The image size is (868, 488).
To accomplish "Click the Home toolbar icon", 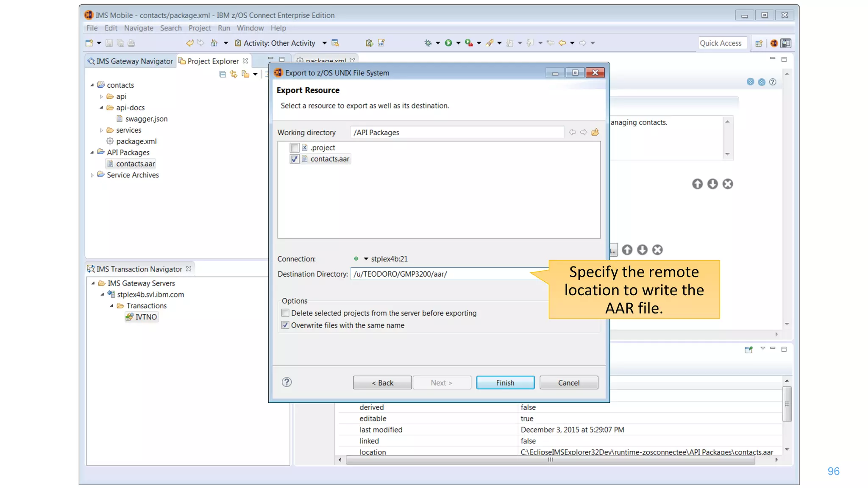I will click(214, 43).
